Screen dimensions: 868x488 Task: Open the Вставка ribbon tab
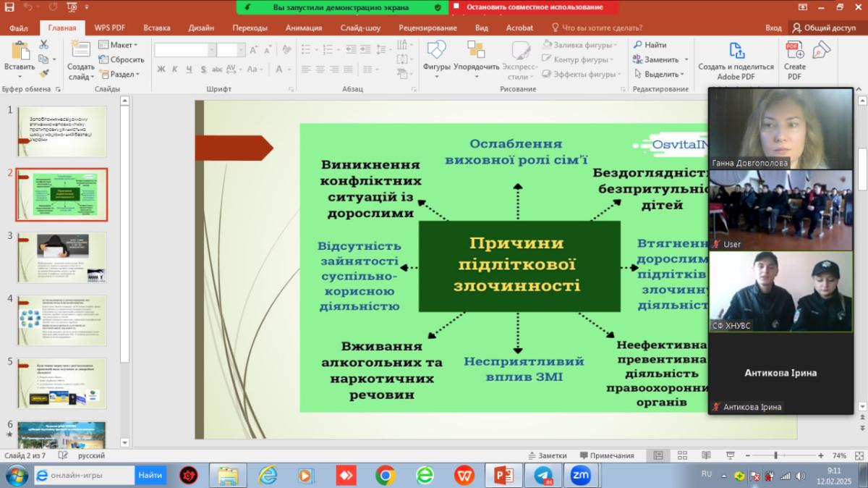157,28
